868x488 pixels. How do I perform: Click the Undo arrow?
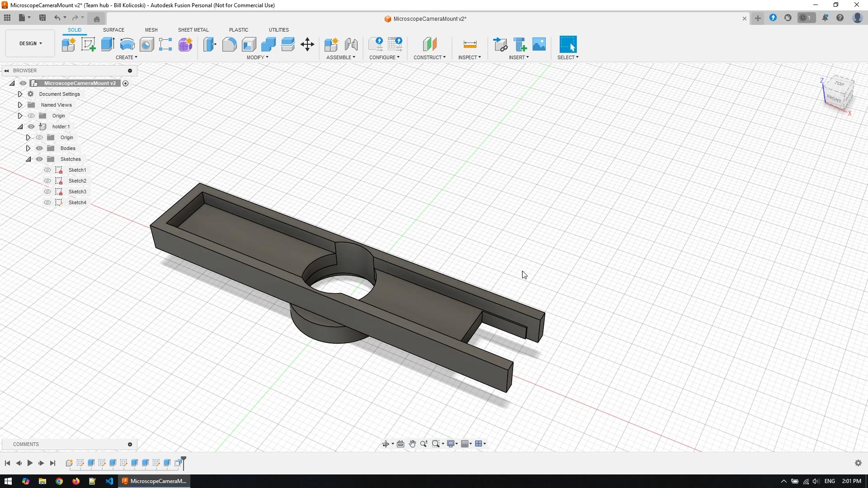coord(57,18)
